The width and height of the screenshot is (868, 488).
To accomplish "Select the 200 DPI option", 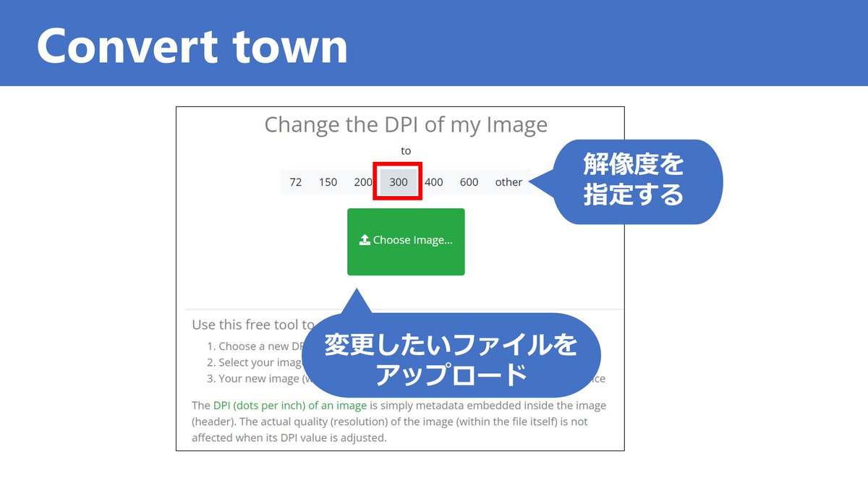I will 362,182.
